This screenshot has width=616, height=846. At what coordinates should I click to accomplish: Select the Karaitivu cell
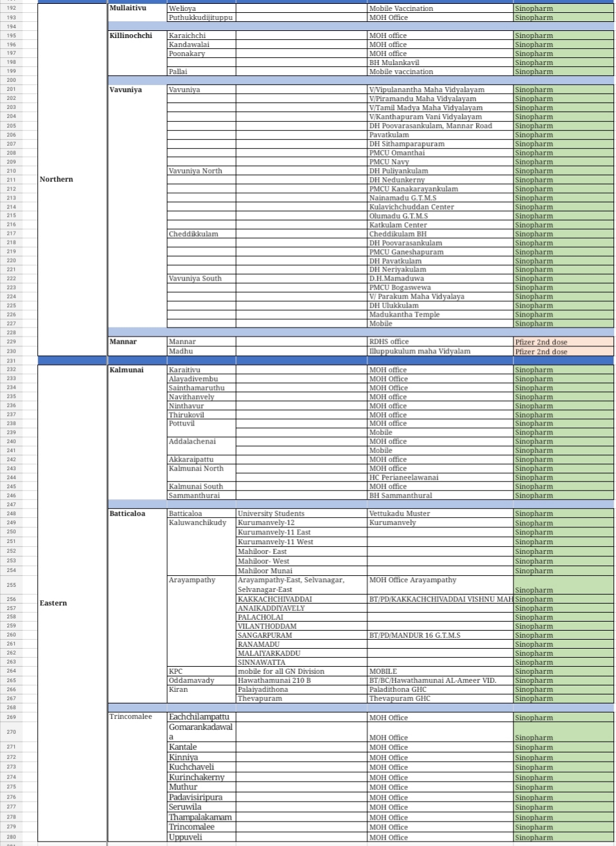[x=202, y=370]
